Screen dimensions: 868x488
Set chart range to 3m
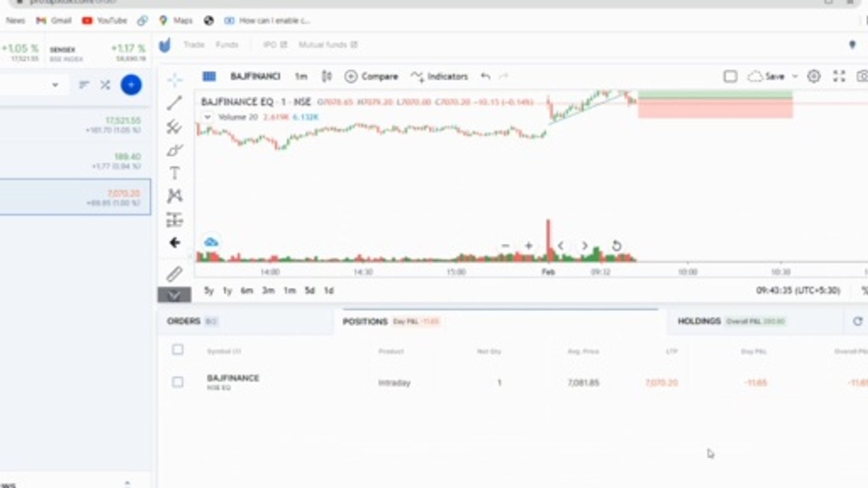coord(269,291)
